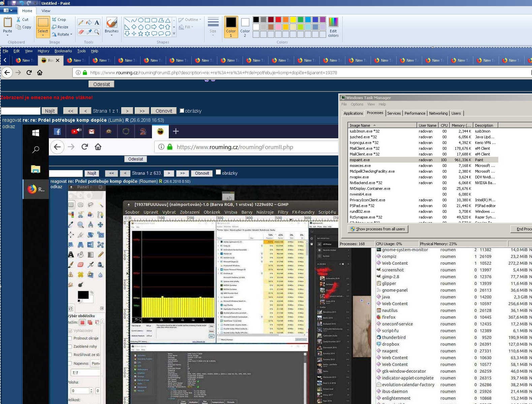This screenshot has height=404, width=532.
Task: Click the Najít search button under red warning
Action: click(x=50, y=111)
